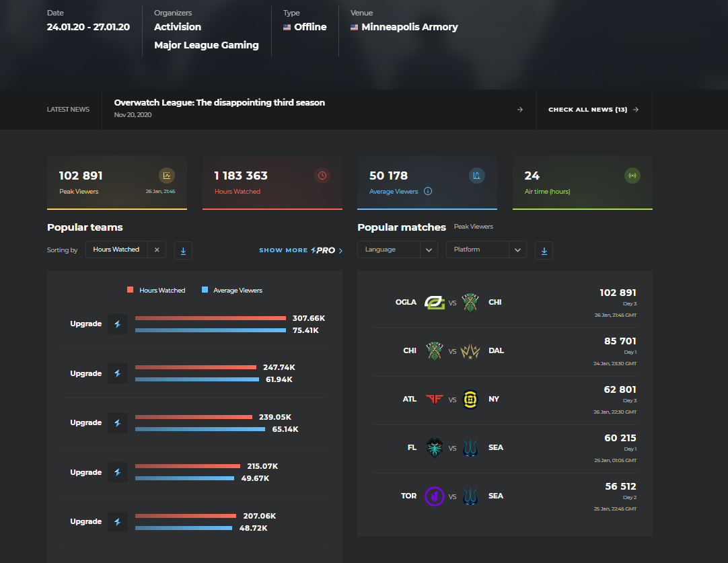Click the Hours Watched clock icon
This screenshot has width=728, height=563.
click(x=322, y=176)
